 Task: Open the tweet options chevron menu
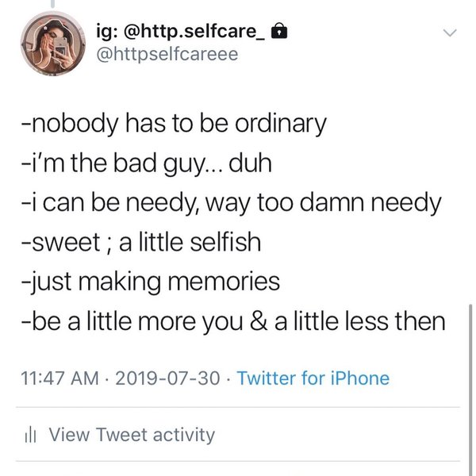click(x=450, y=33)
